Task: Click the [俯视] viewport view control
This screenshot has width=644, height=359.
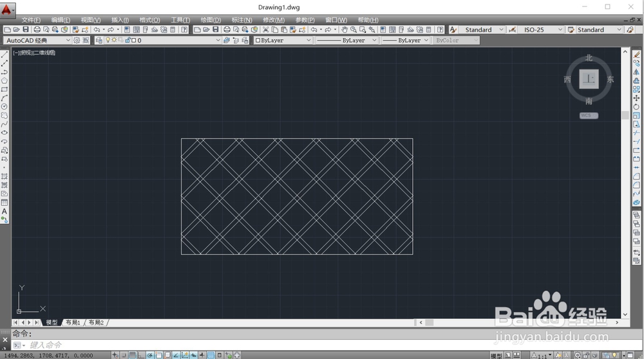Action: pos(26,53)
